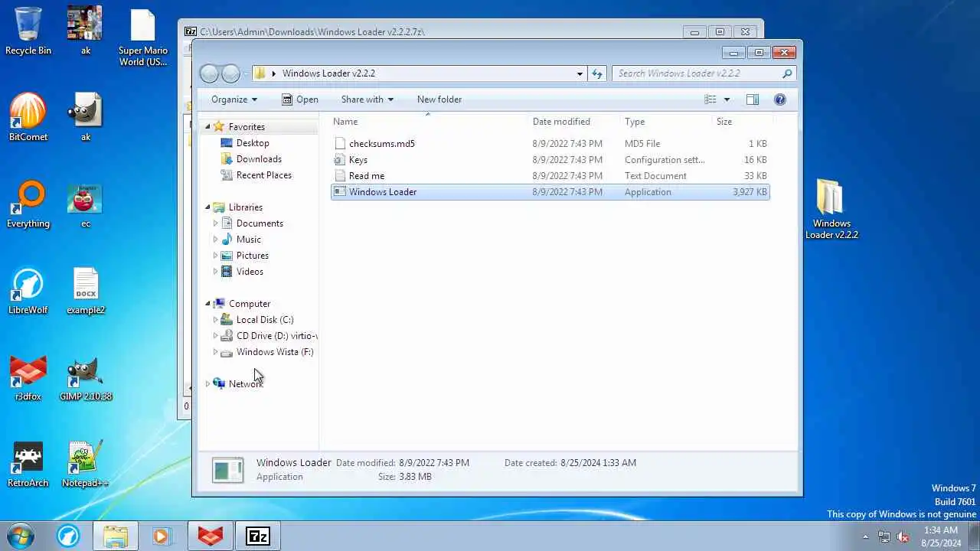The width and height of the screenshot is (980, 551).
Task: Launch LibreWolf from the desktop
Action: coord(28,290)
